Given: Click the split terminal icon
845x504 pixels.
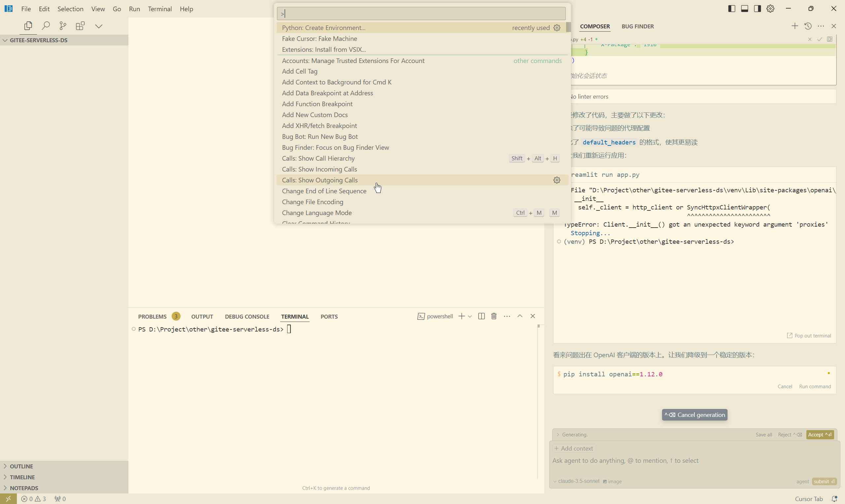Looking at the screenshot, I should [481, 316].
